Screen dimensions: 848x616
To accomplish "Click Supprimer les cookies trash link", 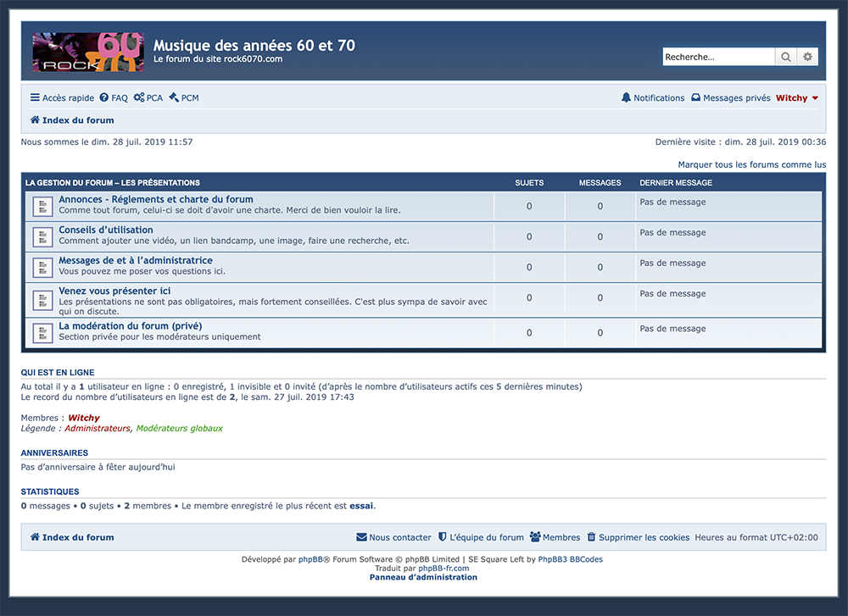I will [639, 537].
